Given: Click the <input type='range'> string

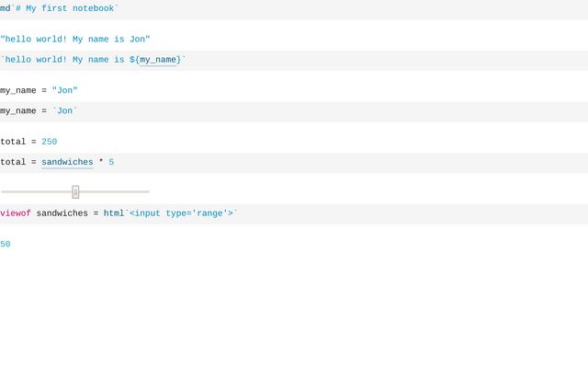Looking at the screenshot, I should [x=181, y=213].
